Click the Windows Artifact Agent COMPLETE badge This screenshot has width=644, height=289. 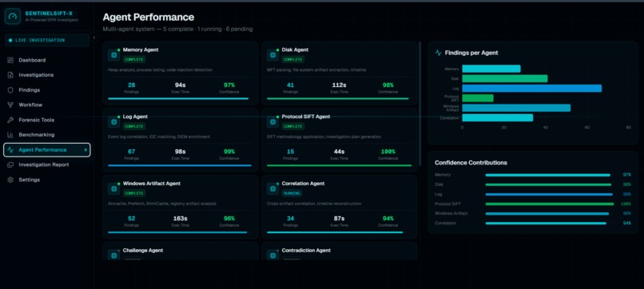[134, 193]
